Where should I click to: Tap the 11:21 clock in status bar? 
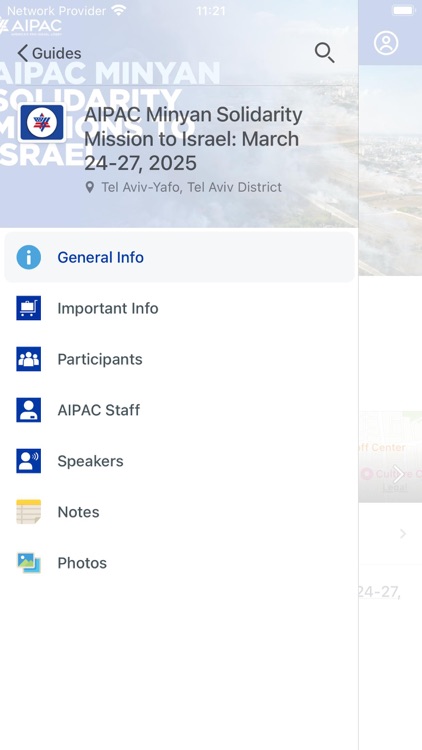211,11
